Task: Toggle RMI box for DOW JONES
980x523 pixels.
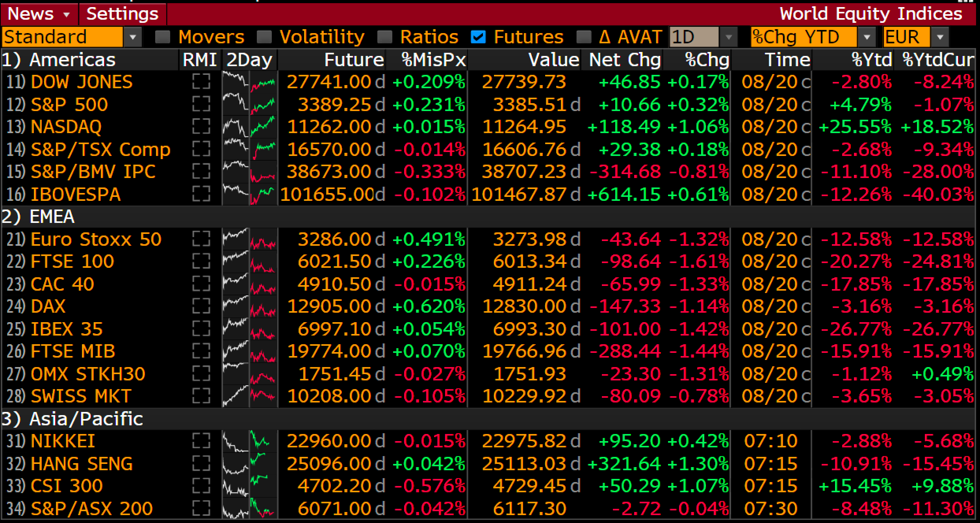Action: 201,82
